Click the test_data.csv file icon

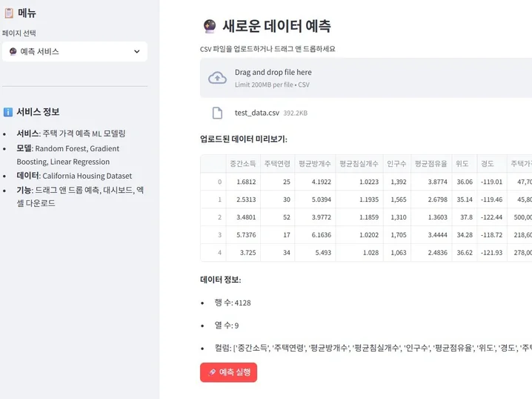(217, 113)
